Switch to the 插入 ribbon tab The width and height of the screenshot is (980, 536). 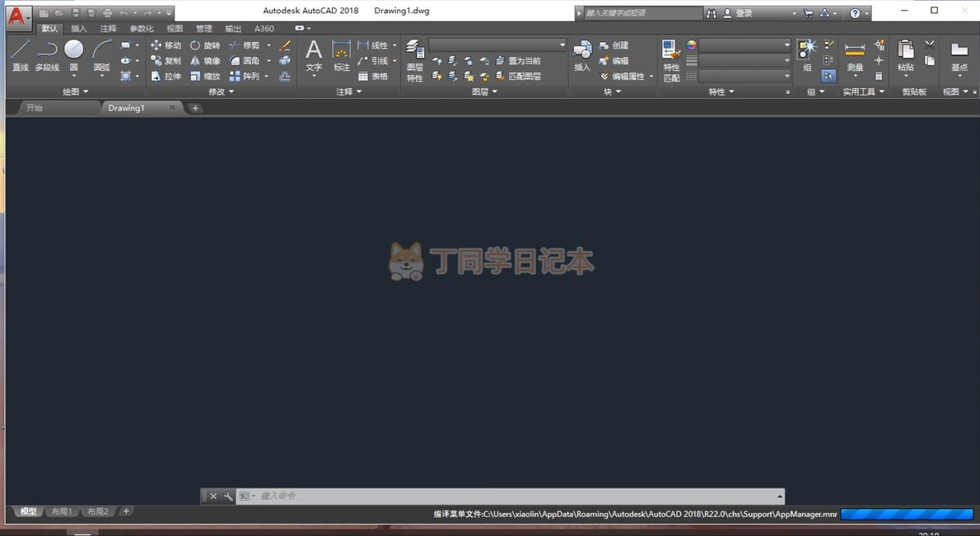78,29
